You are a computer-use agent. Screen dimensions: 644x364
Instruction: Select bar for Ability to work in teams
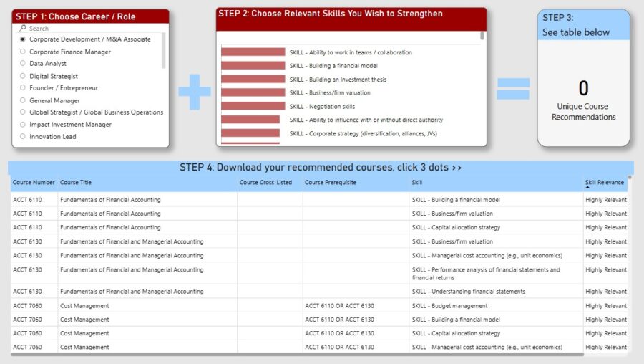click(253, 52)
